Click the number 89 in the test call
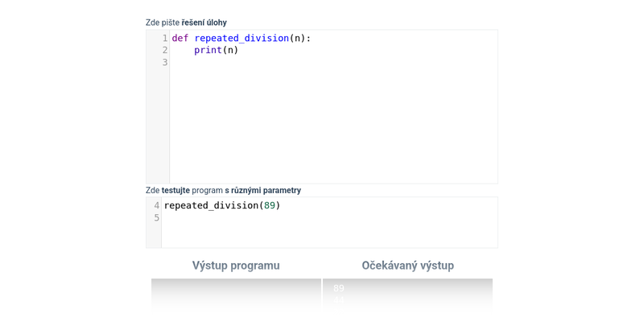 pyautogui.click(x=270, y=206)
